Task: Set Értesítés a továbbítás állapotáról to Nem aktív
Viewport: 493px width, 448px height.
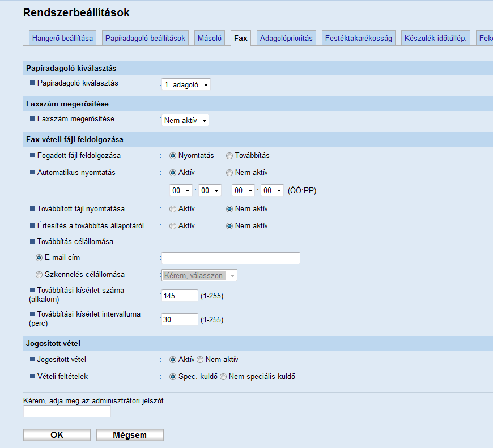Action: pyautogui.click(x=229, y=226)
